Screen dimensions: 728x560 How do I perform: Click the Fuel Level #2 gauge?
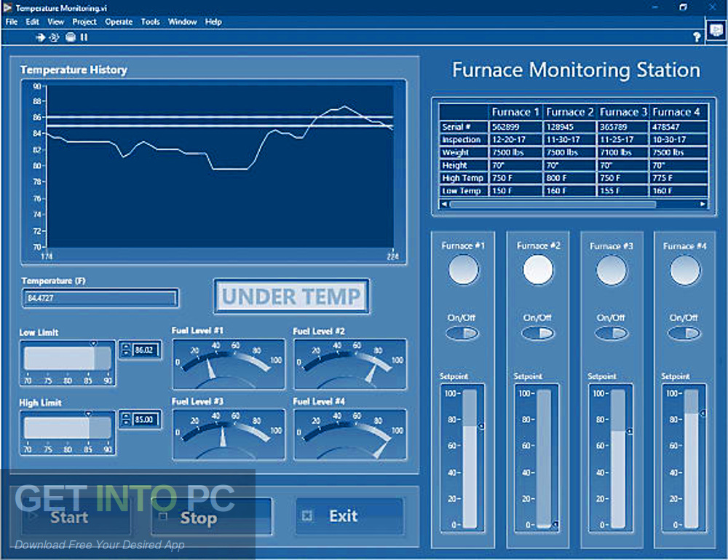click(x=350, y=363)
